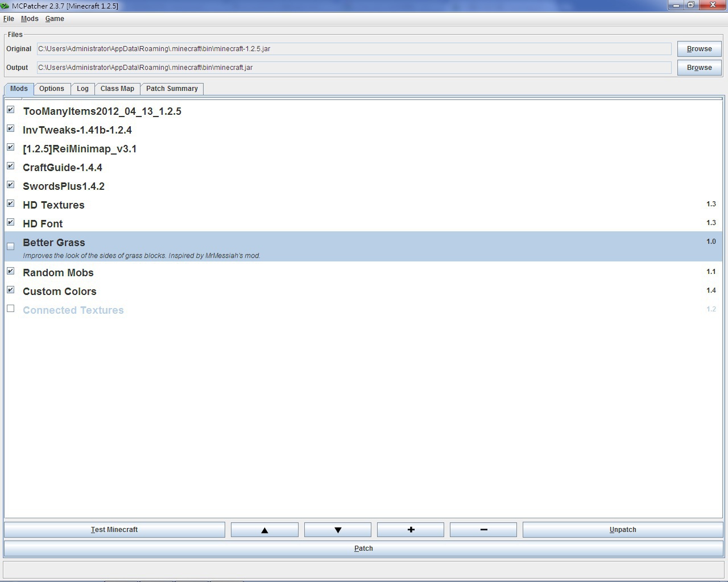Click the Better Grass mod title

click(x=54, y=243)
